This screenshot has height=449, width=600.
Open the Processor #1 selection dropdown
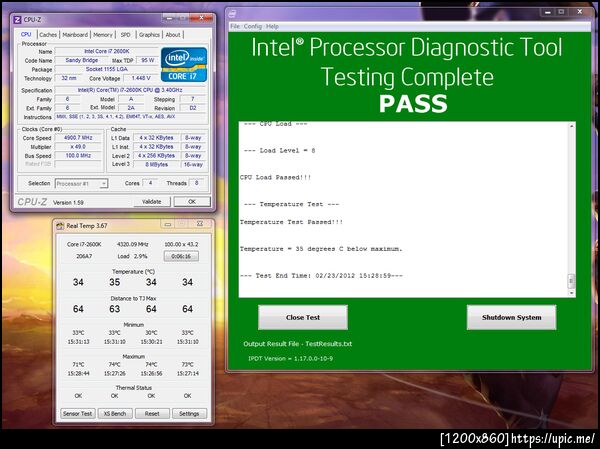tap(82, 184)
